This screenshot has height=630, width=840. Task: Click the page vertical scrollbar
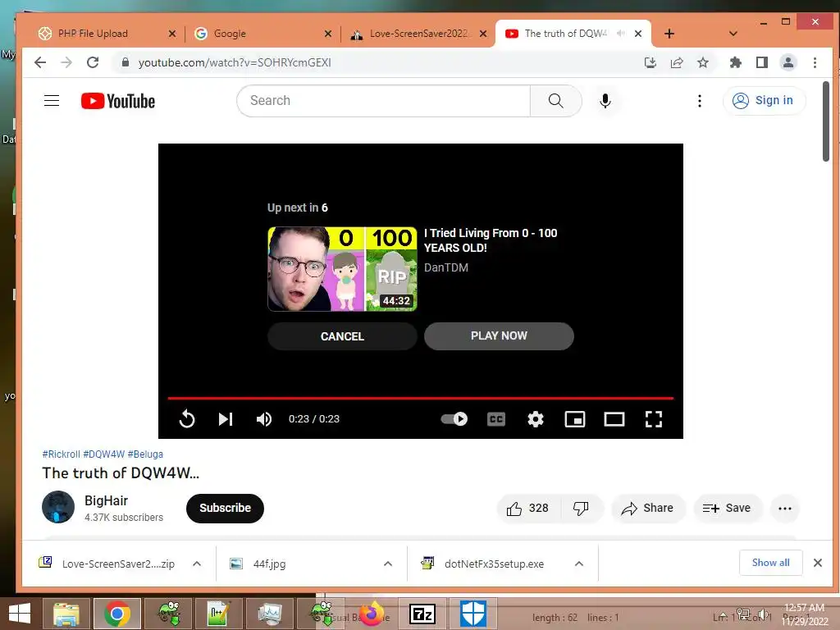(x=826, y=121)
